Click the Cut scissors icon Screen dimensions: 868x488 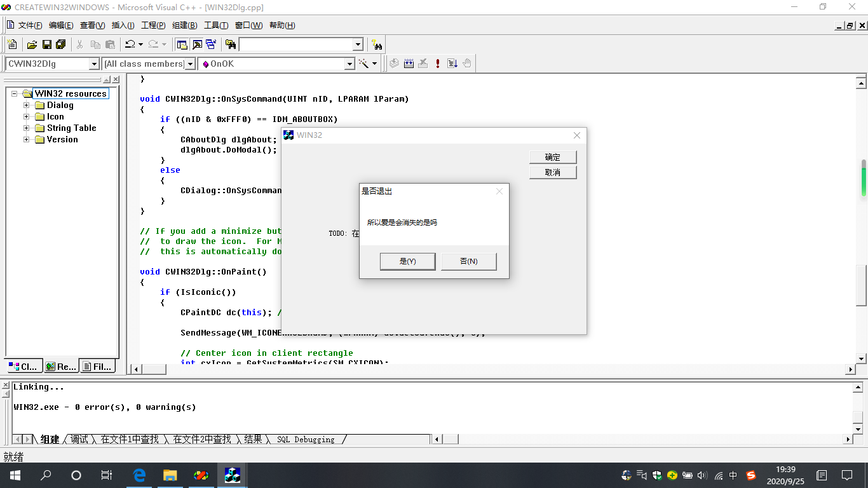pos(80,44)
